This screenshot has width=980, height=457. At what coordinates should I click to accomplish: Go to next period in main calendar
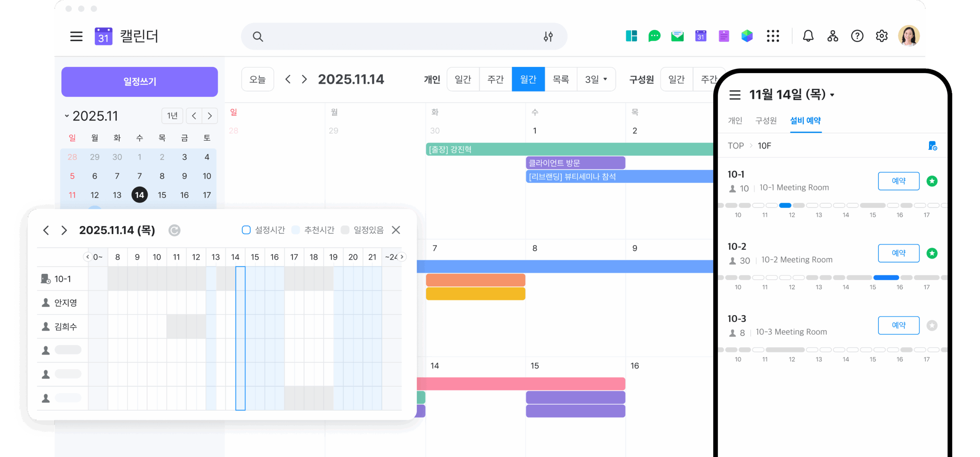[x=304, y=79]
